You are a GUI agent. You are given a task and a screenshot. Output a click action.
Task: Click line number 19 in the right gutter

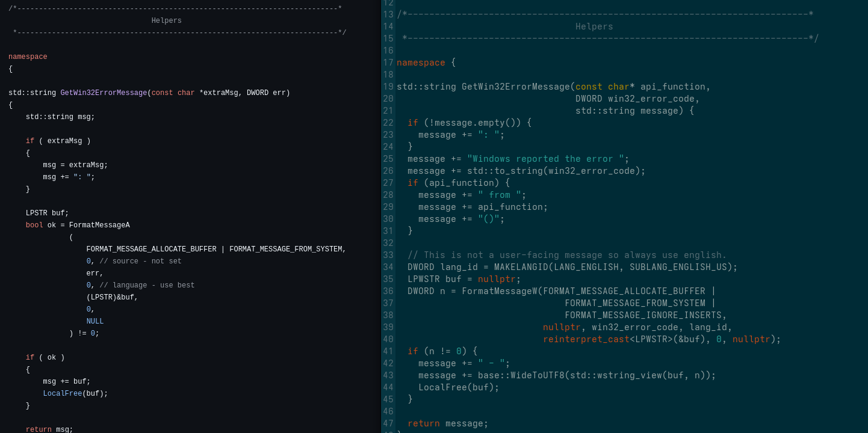388,87
